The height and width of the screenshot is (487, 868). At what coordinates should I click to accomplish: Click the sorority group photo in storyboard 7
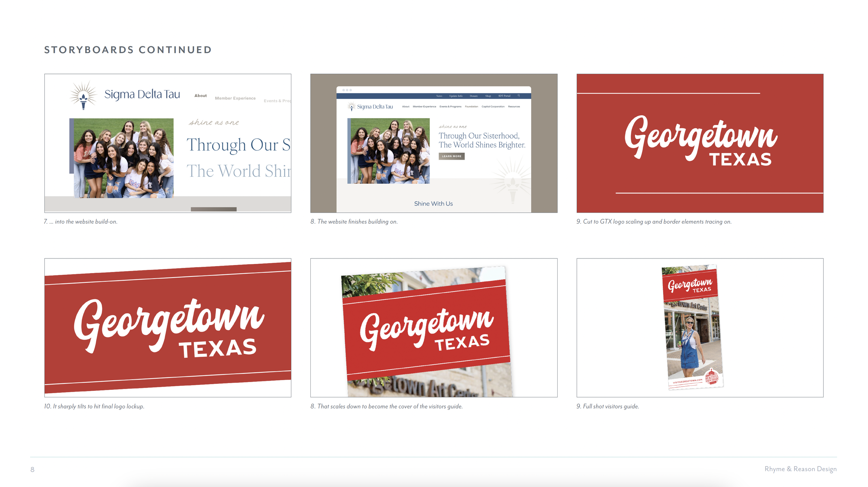pos(123,158)
